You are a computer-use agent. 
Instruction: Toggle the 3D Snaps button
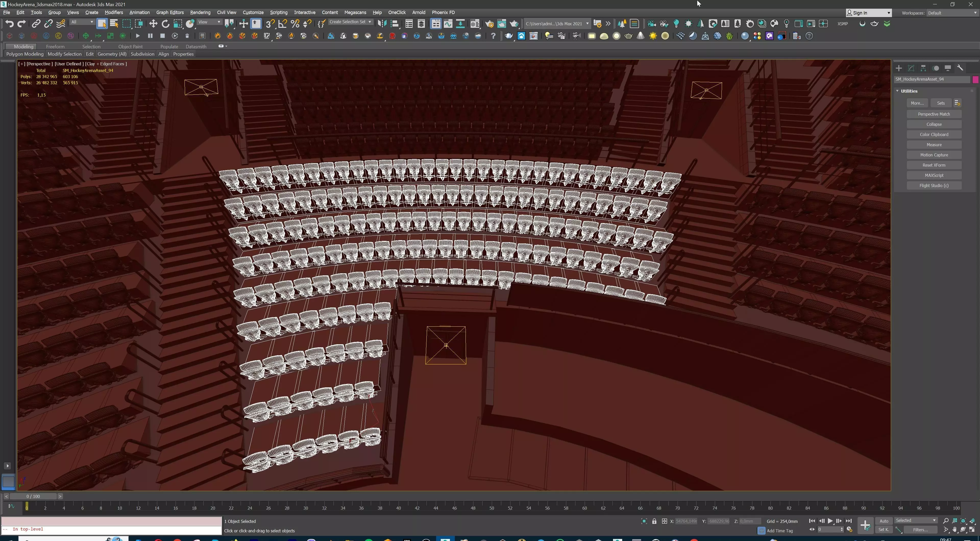(x=270, y=23)
